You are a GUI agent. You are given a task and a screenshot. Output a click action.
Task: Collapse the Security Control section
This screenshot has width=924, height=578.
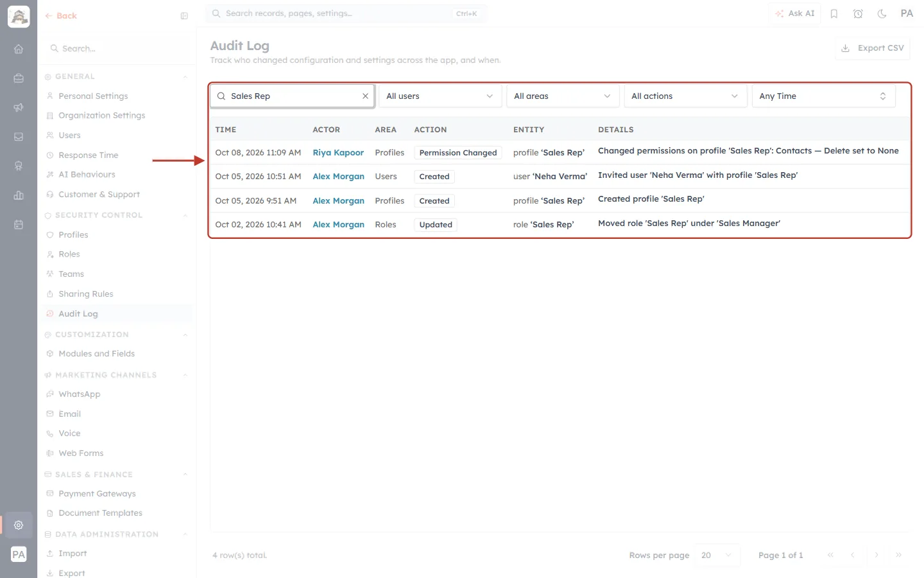point(185,216)
